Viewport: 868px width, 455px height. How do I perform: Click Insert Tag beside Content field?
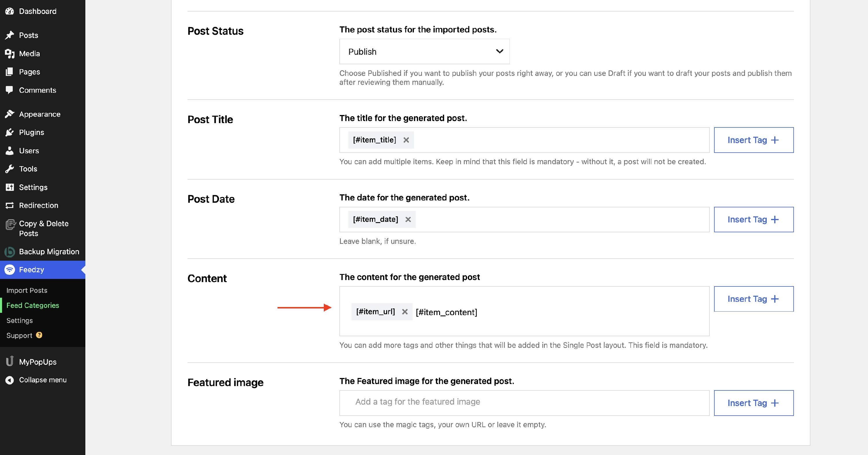click(x=753, y=299)
